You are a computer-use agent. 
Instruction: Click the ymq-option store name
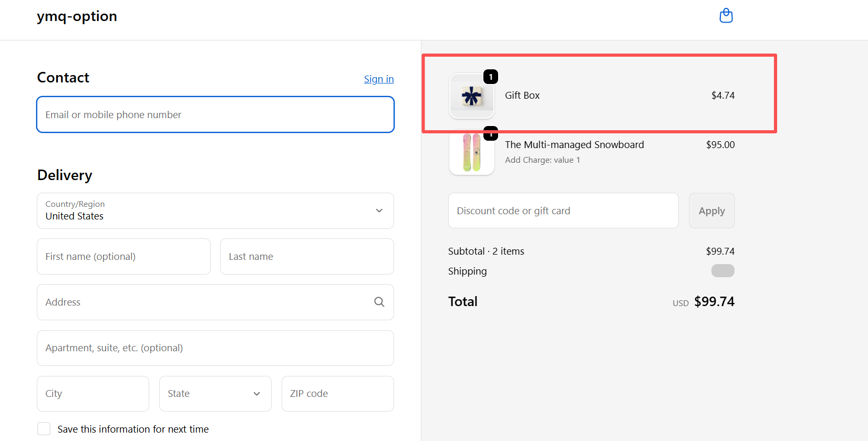[77, 16]
